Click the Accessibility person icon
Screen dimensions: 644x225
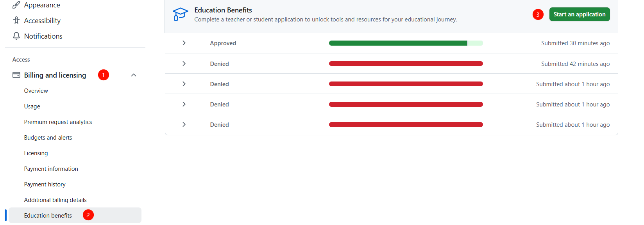click(16, 20)
